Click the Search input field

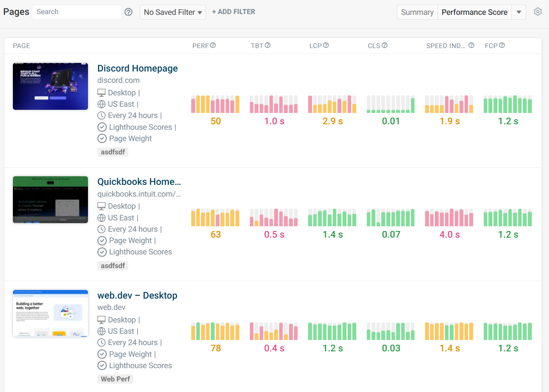pos(77,12)
